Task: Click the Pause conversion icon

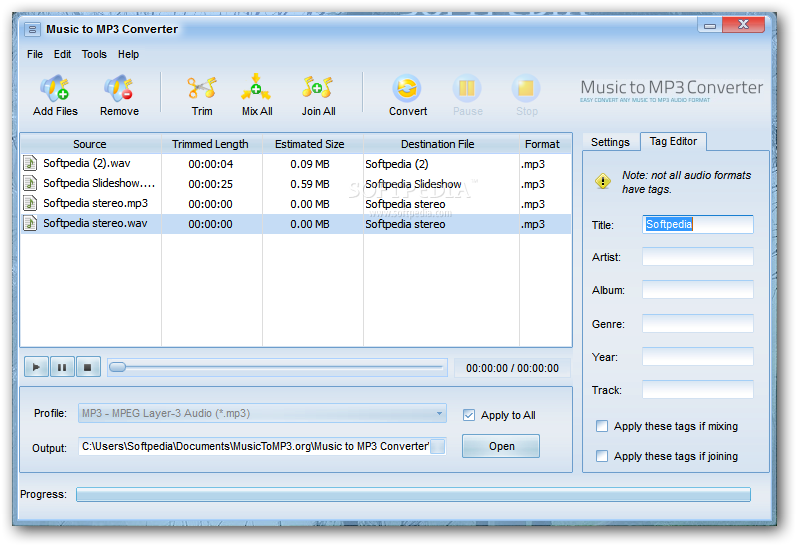Action: (467, 88)
